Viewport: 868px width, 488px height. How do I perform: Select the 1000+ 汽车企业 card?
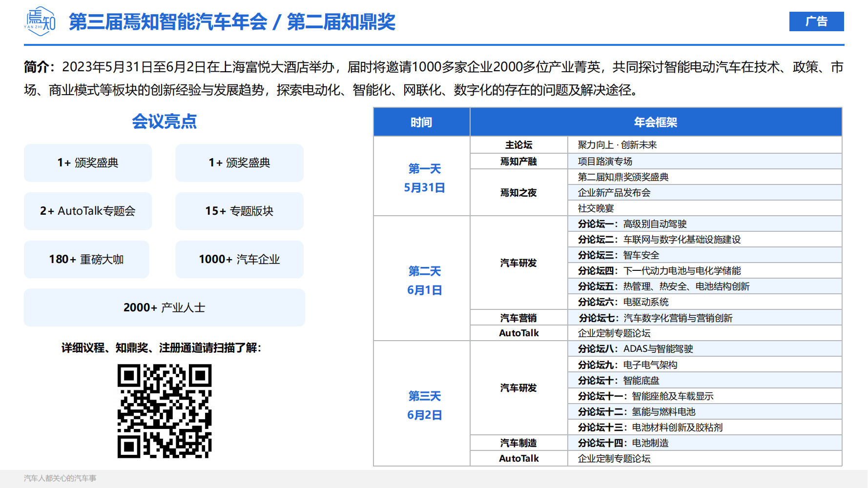click(x=239, y=259)
